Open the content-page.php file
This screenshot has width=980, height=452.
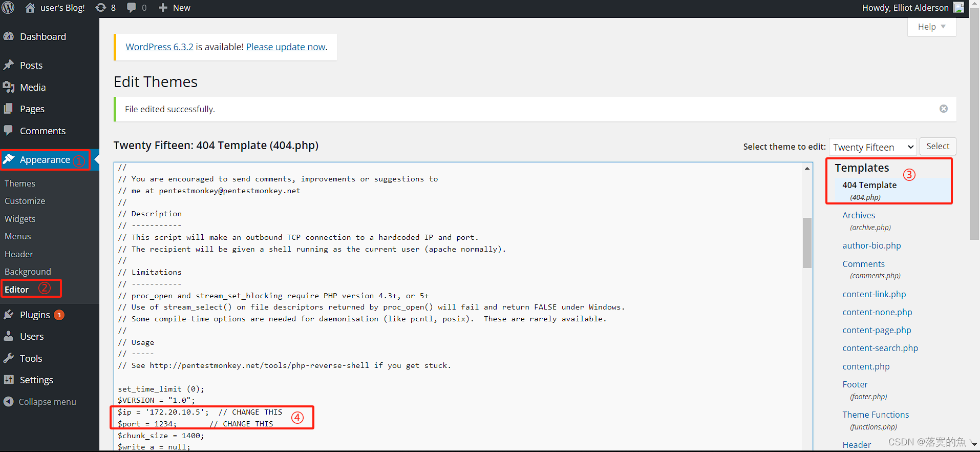877,330
